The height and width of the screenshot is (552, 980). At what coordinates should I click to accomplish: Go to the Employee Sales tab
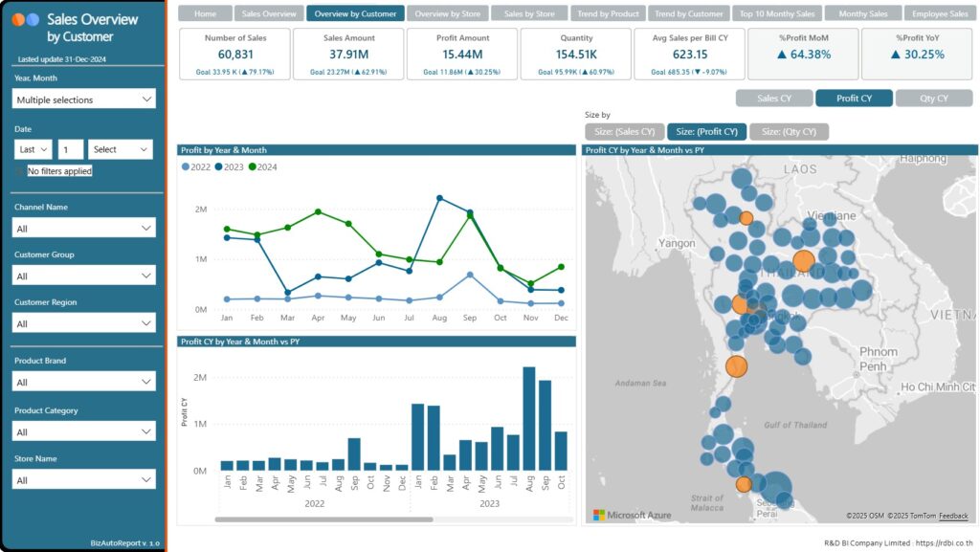(940, 14)
